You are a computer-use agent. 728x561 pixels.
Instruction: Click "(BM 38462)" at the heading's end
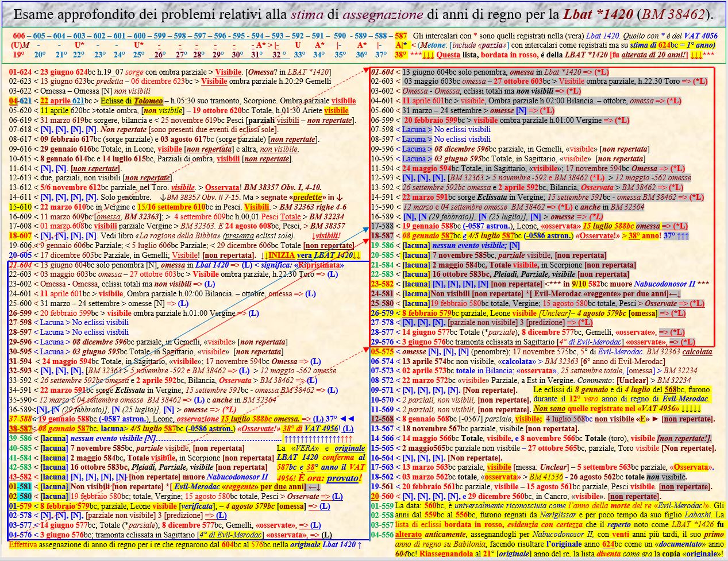[676, 14]
